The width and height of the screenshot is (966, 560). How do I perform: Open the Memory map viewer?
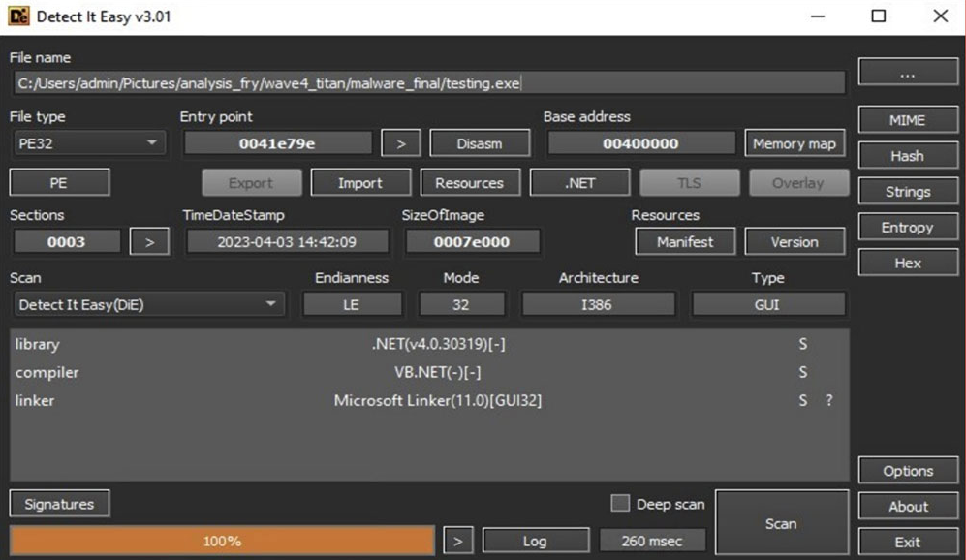(x=795, y=142)
